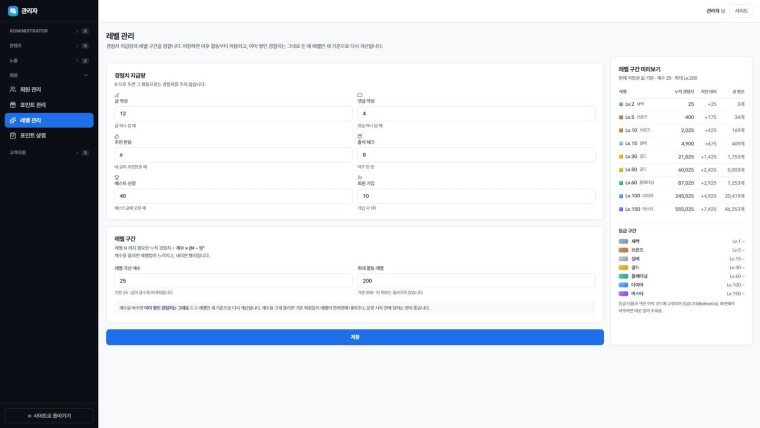The height and width of the screenshot is (428, 760).
Task: Collapse the 회원 sidebar section
Action: pos(49,75)
